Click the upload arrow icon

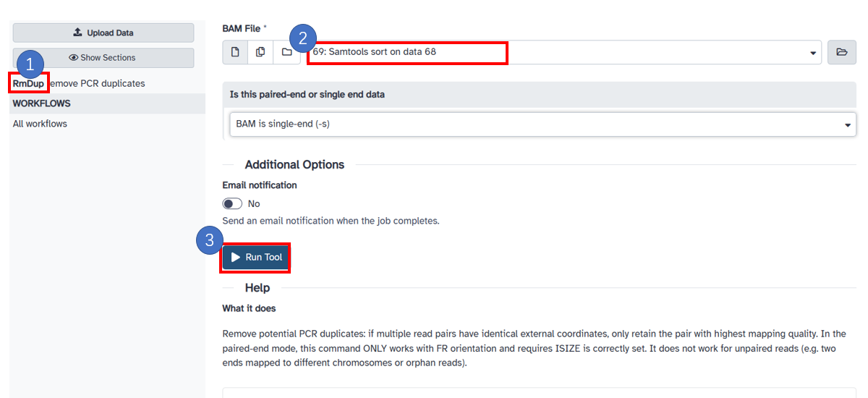(78, 33)
